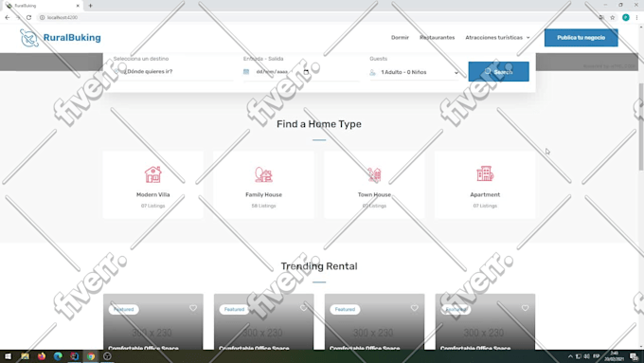Open Chrome three-dot menu
Viewport: 644px width, 363px height.
pyautogui.click(x=637, y=17)
